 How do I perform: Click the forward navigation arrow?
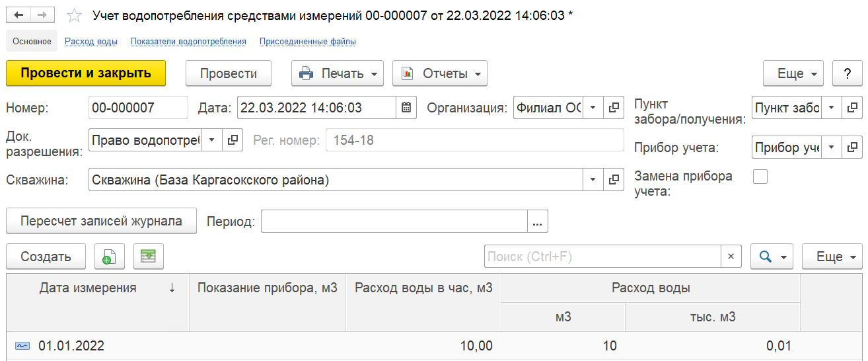42,15
